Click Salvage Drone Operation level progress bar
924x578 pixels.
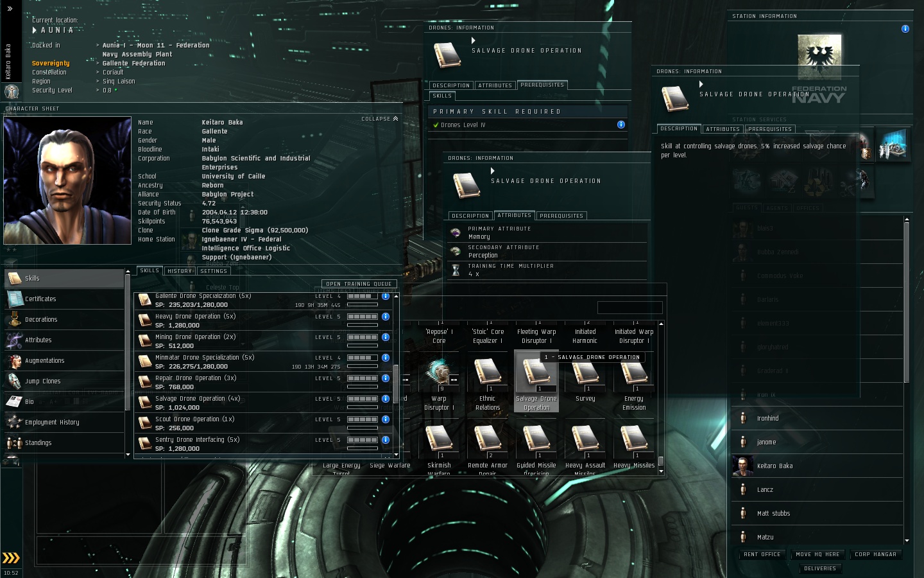pyautogui.click(x=363, y=399)
